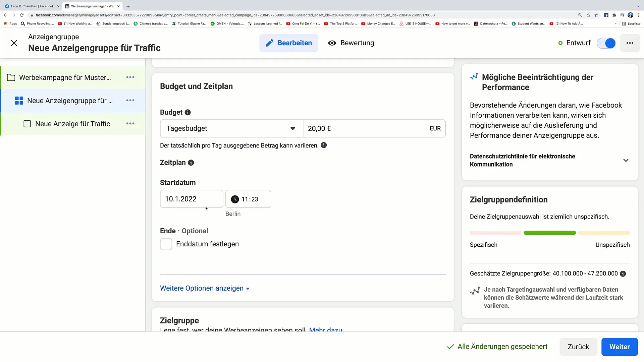Expand the Tagesbudget dropdown selector

pyautogui.click(x=231, y=128)
